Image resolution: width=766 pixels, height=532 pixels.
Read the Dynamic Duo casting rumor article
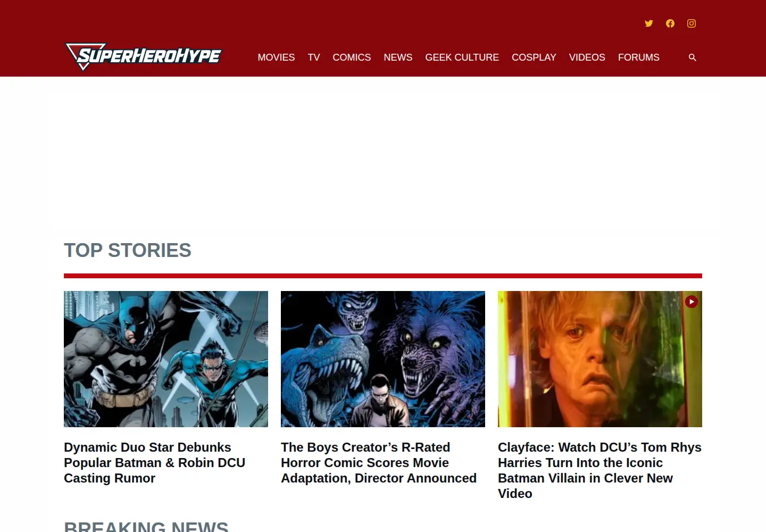155,463
